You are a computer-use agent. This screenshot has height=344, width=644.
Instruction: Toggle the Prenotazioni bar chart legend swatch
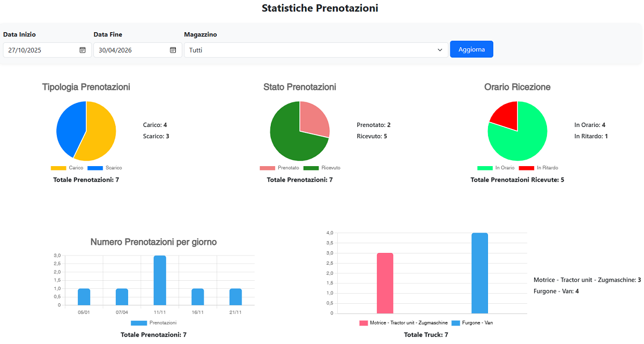point(139,323)
